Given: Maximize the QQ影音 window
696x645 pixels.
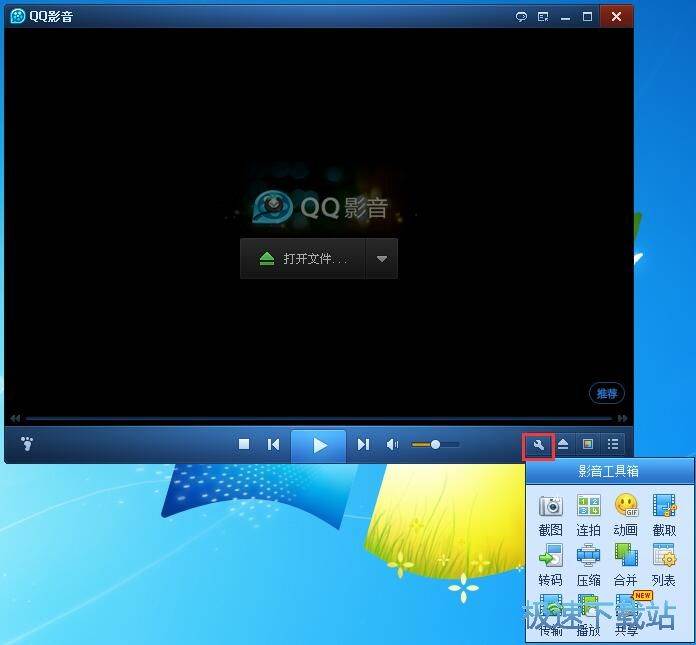Looking at the screenshot, I should (587, 17).
